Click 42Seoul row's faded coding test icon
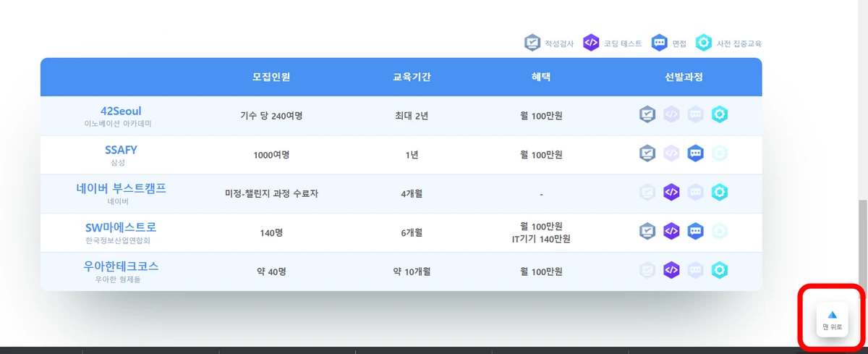The width and height of the screenshot is (868, 354). (x=671, y=114)
